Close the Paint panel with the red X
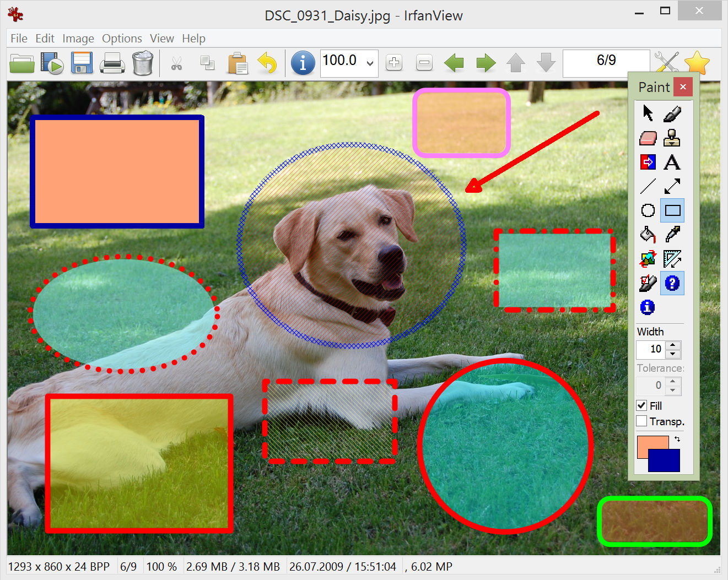 click(683, 86)
